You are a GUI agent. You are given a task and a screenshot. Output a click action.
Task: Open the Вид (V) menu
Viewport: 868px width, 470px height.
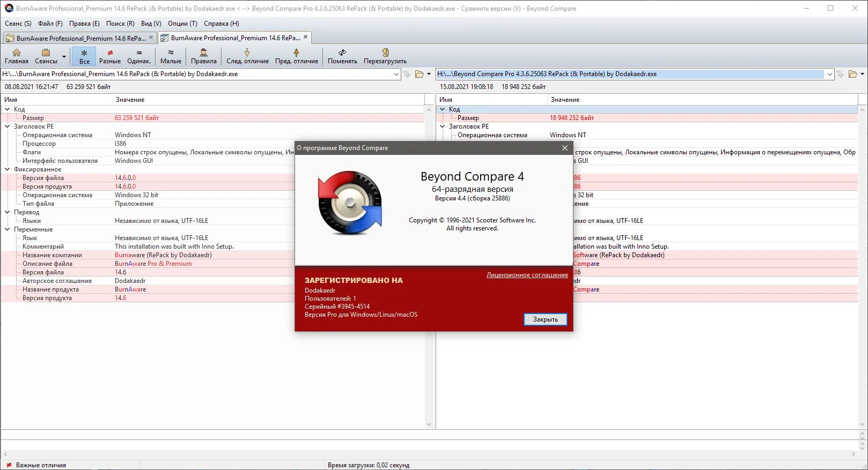click(x=151, y=24)
